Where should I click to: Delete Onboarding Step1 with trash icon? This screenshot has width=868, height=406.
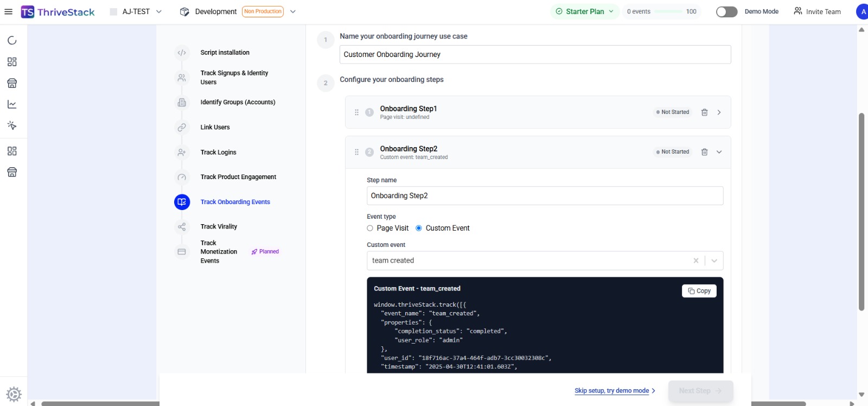click(704, 112)
